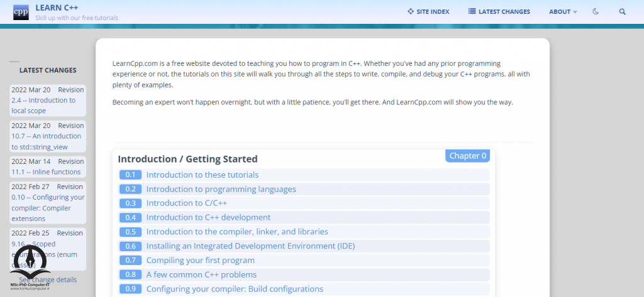Open lesson 0.2 Introduction to programming languages
644x297 pixels.
pyautogui.click(x=221, y=189)
